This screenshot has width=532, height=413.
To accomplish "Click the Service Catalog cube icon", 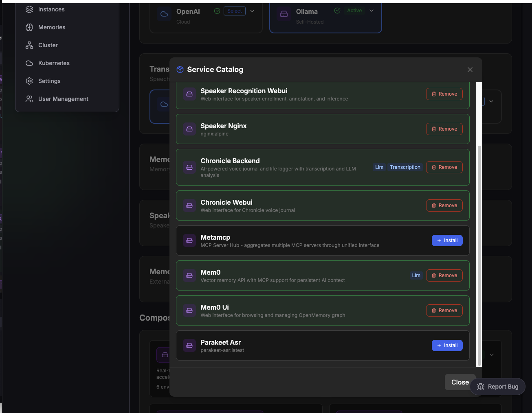I will (x=180, y=70).
